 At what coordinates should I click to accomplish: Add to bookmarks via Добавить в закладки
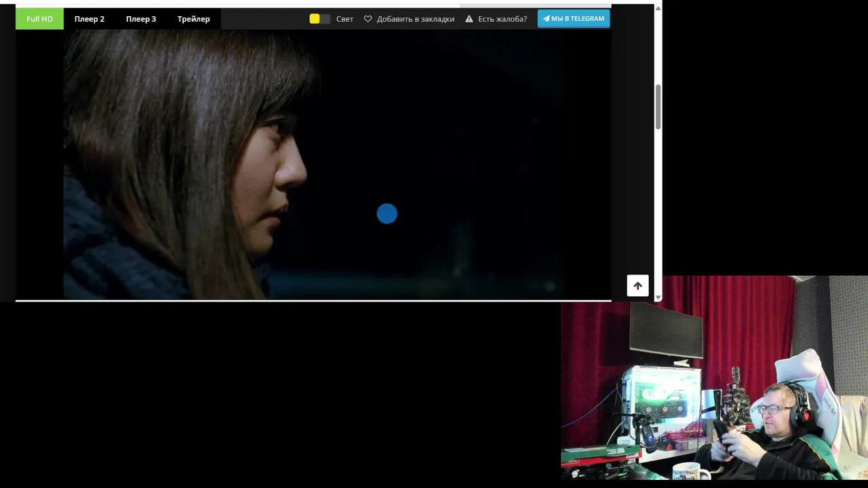(415, 19)
